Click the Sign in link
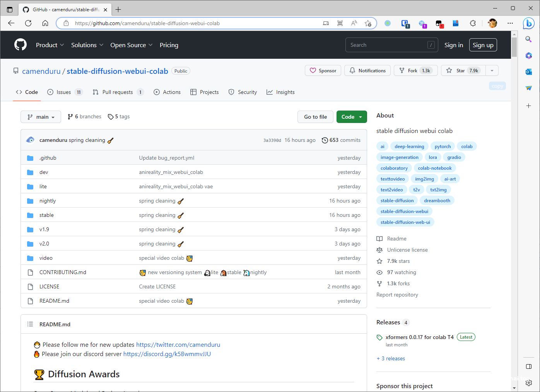540x392 pixels. click(454, 45)
